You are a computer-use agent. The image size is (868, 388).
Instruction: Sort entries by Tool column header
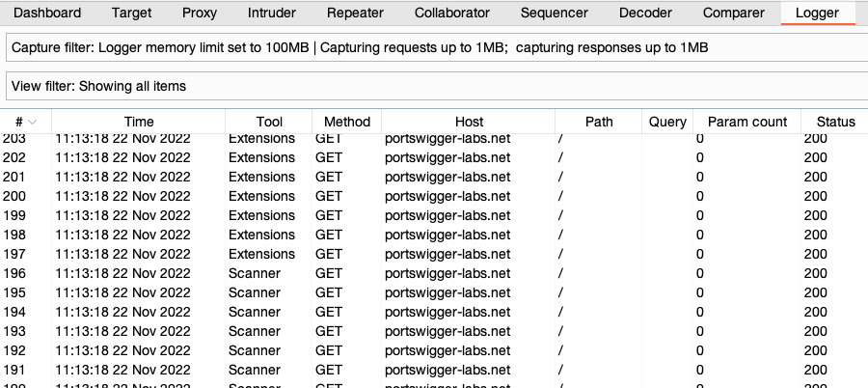269,122
